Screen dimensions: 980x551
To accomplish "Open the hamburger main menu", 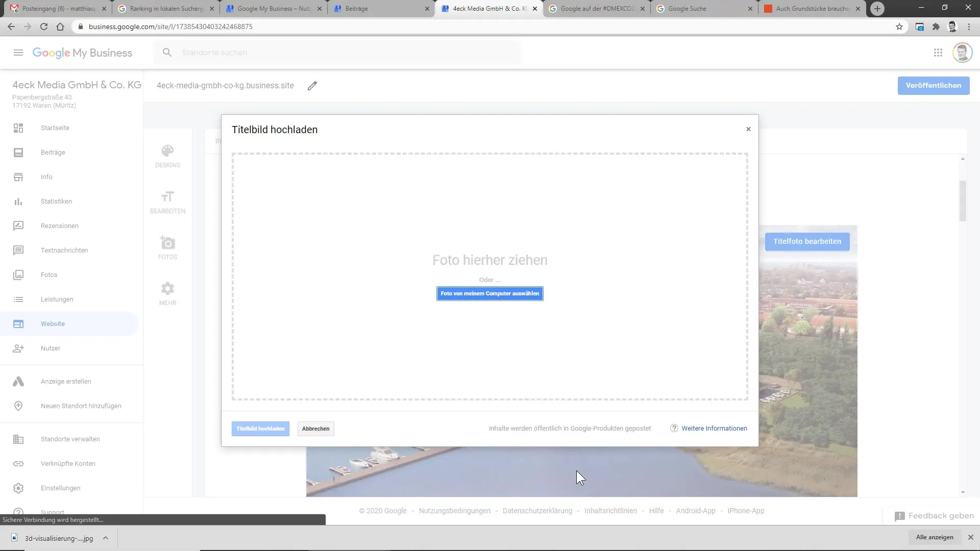I will point(18,53).
